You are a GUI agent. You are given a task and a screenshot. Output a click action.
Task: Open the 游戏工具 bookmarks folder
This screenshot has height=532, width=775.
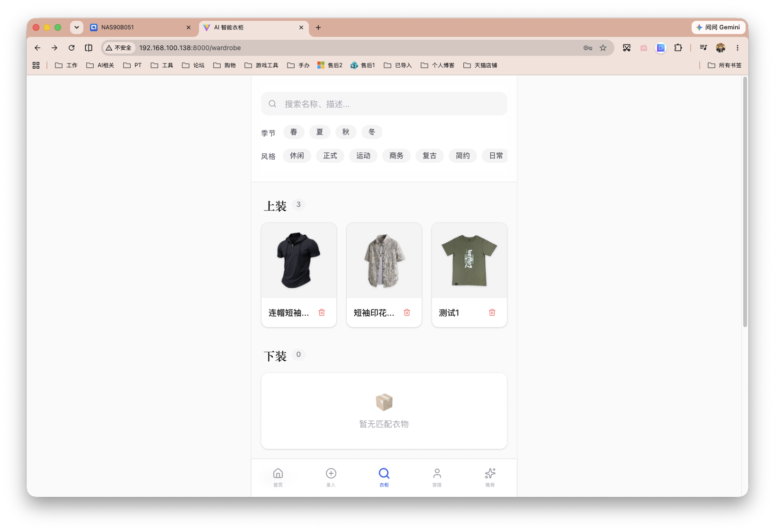261,65
